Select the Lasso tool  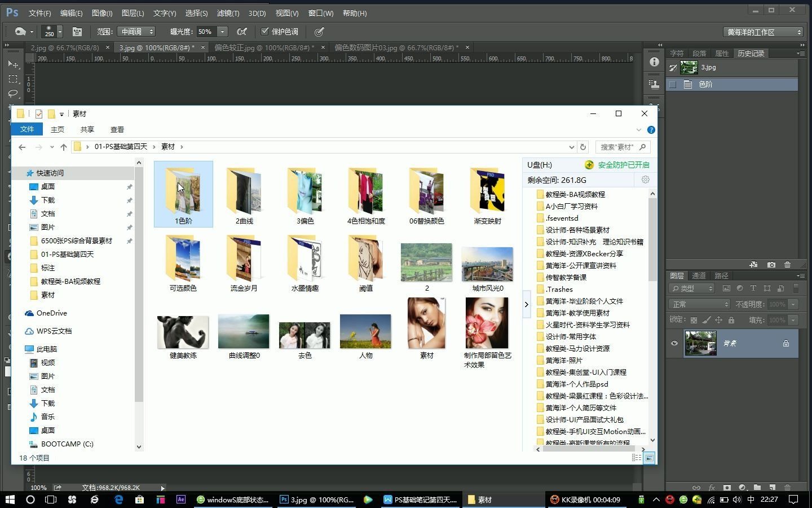[x=12, y=93]
